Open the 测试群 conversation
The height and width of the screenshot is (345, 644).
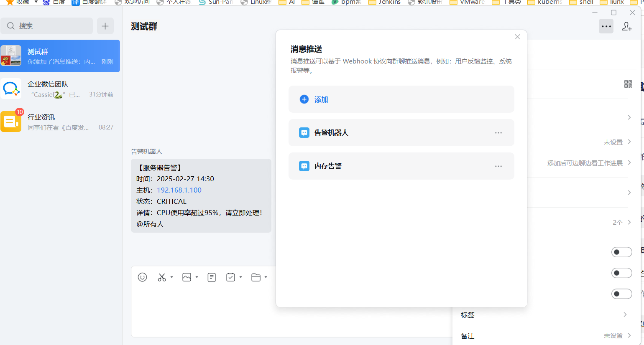coord(60,56)
